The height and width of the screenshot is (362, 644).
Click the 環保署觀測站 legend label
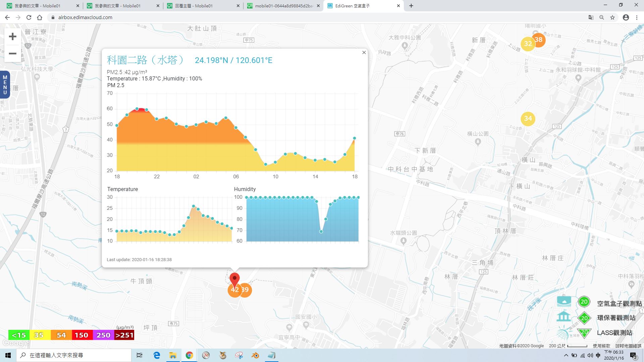[616, 318]
